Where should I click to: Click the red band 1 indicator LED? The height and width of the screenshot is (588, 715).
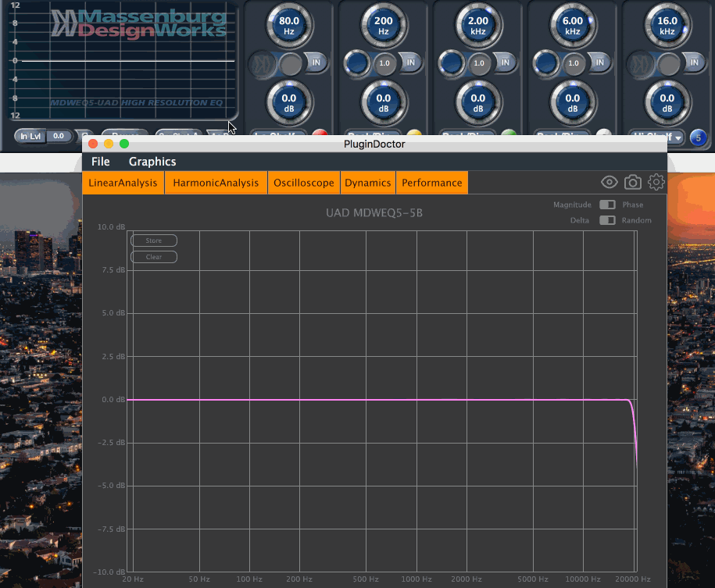[320, 133]
